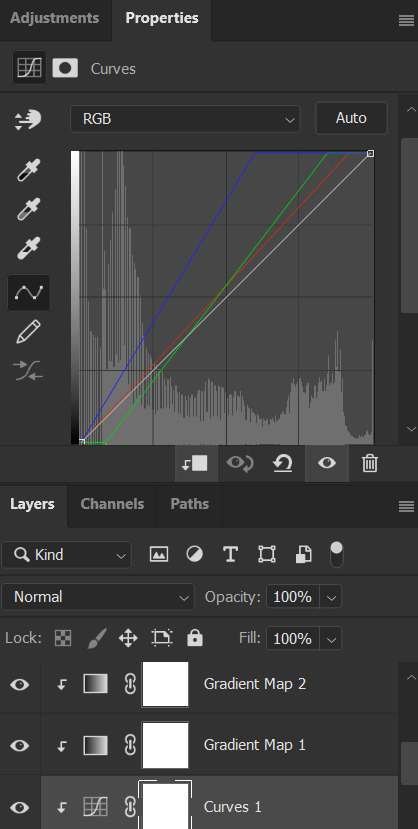Image resolution: width=418 pixels, height=829 pixels.
Task: Select Gradient Map 1 layer mask thumbnail
Action: click(x=165, y=745)
